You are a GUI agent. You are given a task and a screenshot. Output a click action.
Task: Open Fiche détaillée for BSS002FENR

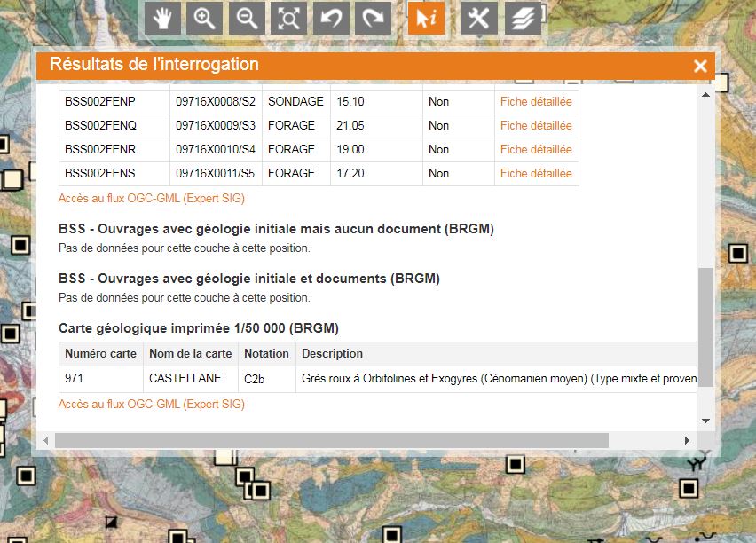(536, 150)
